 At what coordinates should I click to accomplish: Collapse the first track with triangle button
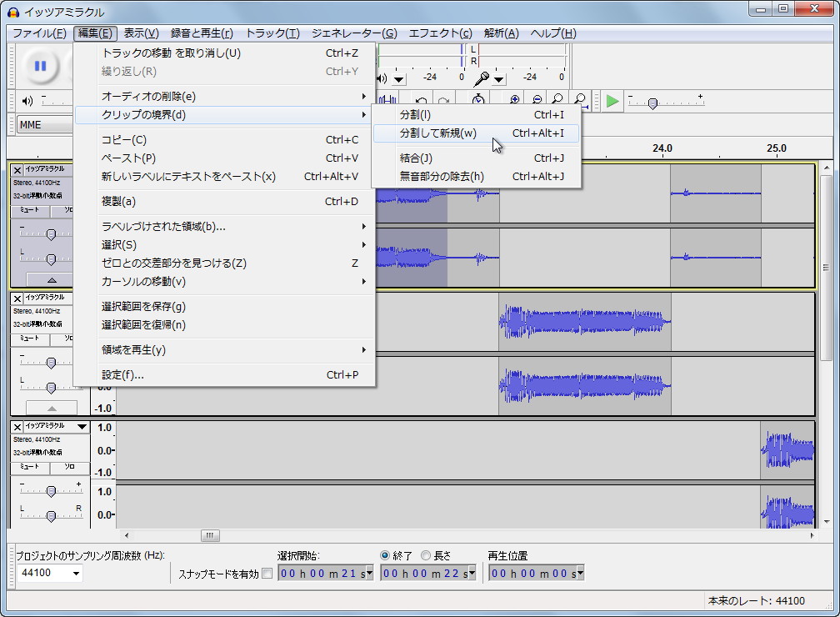tap(52, 280)
